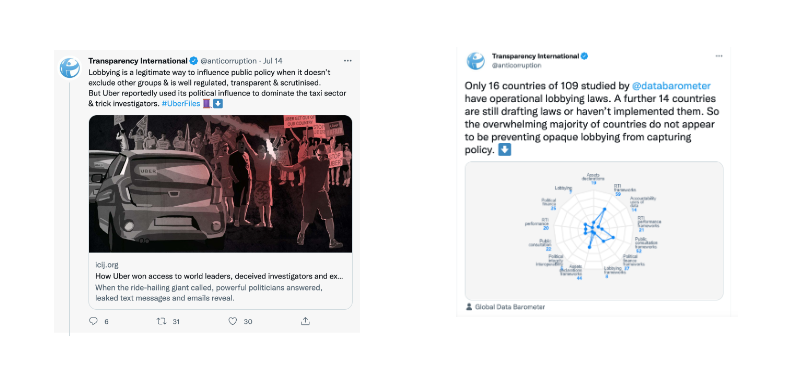Open @anticorruption handle on left tweet
Viewport: 790px width, 376px height.
point(227,61)
